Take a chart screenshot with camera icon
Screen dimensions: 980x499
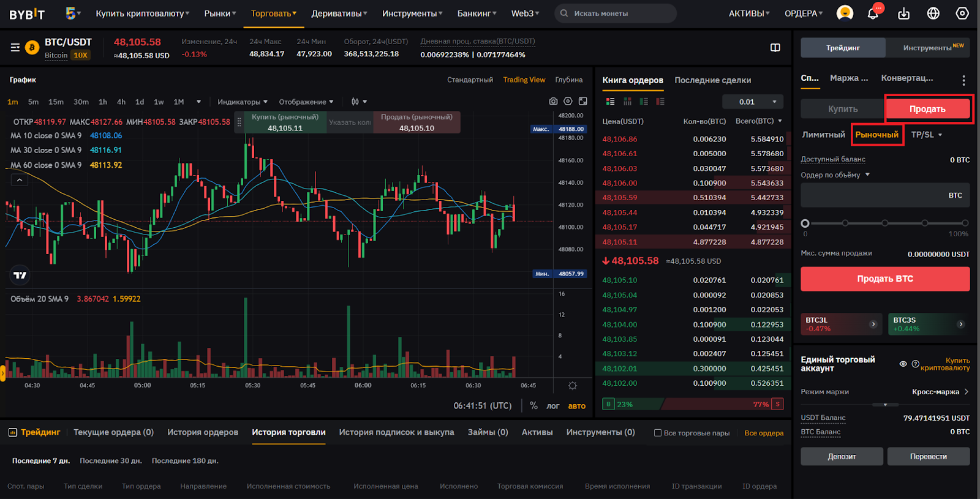(553, 102)
